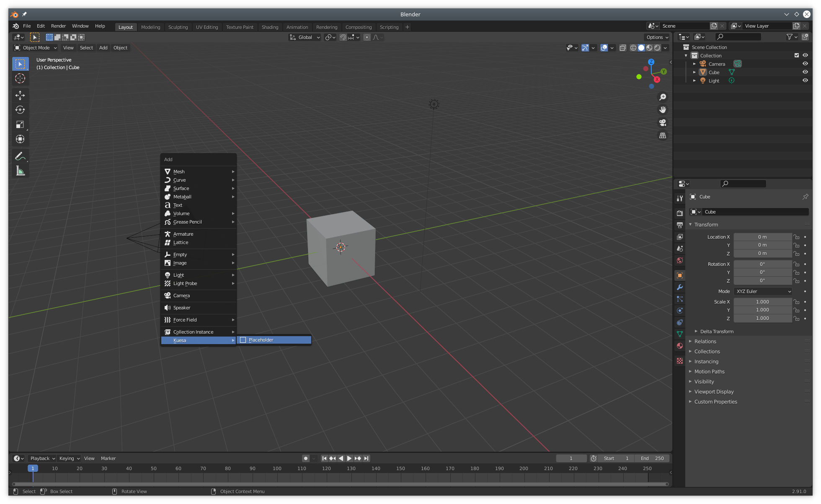Open the Output properties tab
This screenshot has width=821, height=504.
tap(680, 225)
